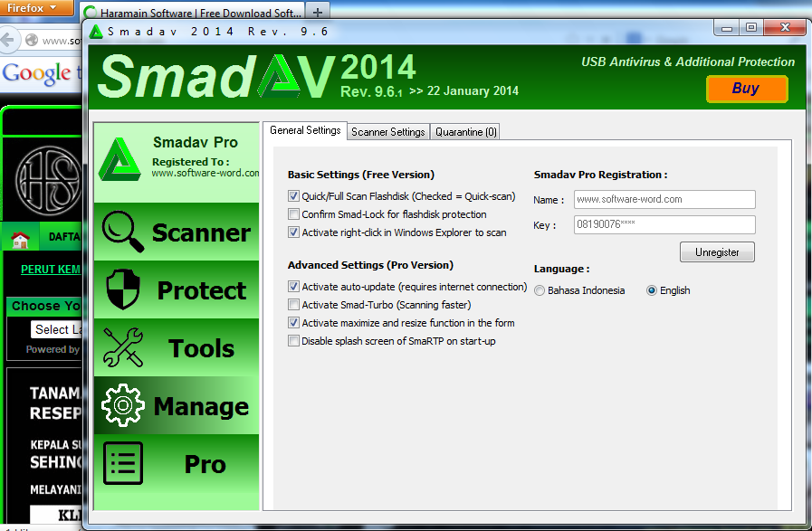This screenshot has height=531, width=812.
Task: Click 'Basic Settings (Free Version)' heading
Action: click(361, 175)
